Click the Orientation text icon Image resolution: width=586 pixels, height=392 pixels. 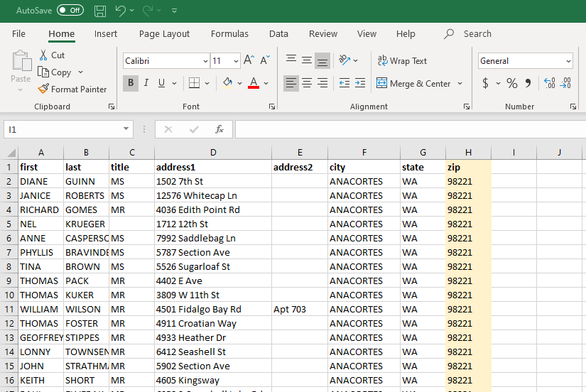[x=344, y=60]
